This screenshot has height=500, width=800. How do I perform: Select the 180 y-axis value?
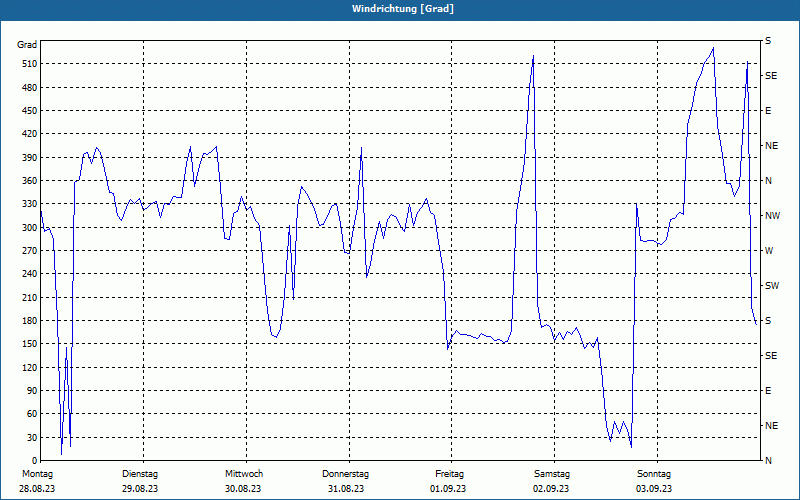tap(30, 321)
